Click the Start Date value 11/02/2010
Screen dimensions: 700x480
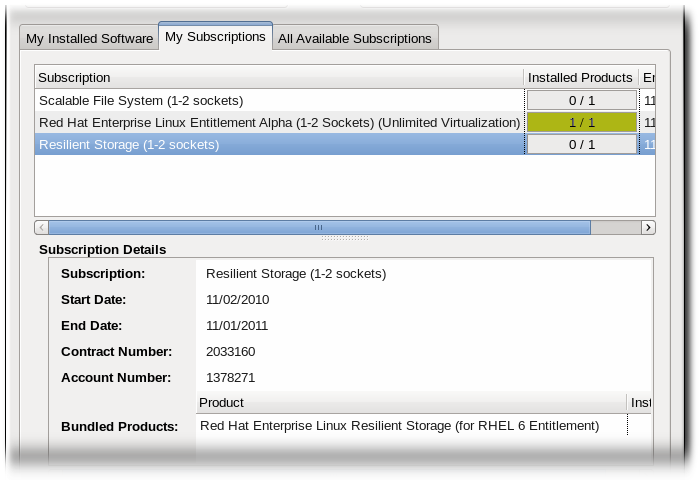coord(238,300)
